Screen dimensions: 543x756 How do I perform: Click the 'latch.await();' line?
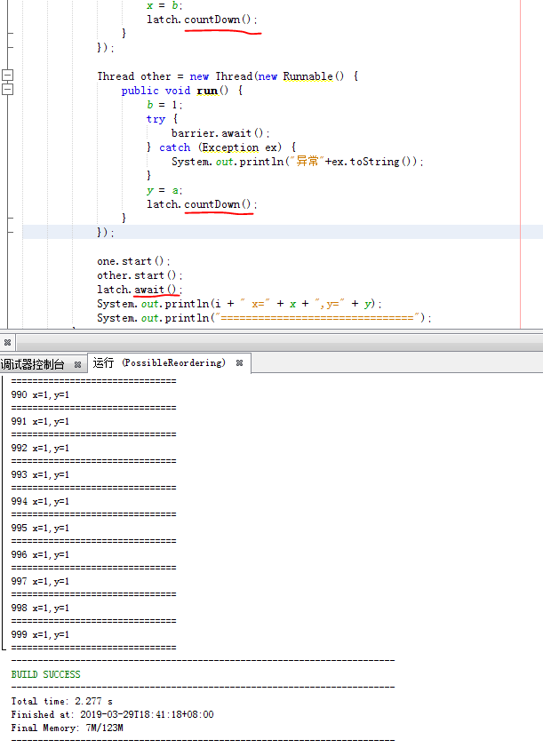[140, 290]
